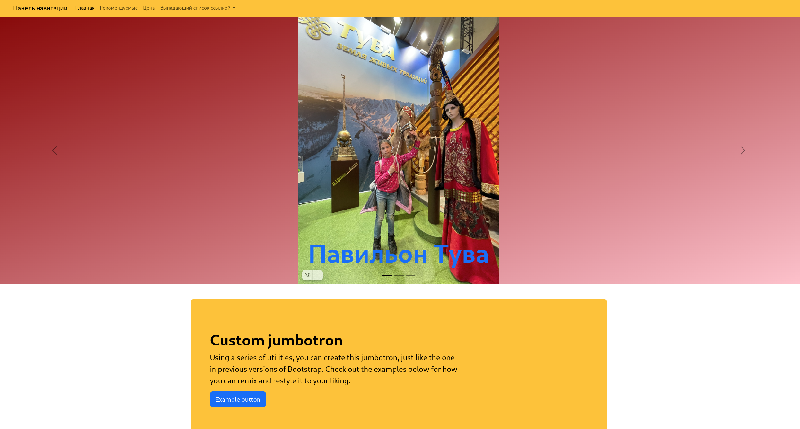This screenshot has width=800, height=429.
Task: Select the bold active nav link beside brand
Action: [85, 8]
